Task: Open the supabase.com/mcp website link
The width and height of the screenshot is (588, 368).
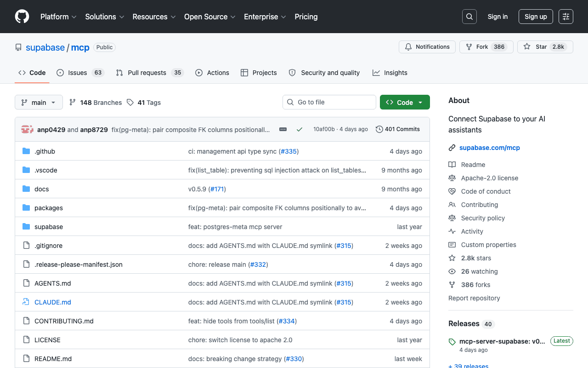Action: tap(490, 148)
